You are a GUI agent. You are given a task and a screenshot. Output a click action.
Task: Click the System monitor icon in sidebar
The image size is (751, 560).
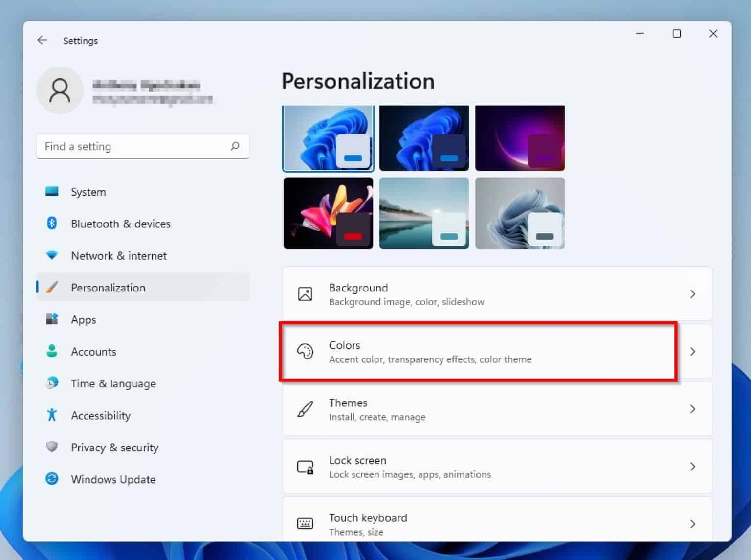tap(52, 191)
